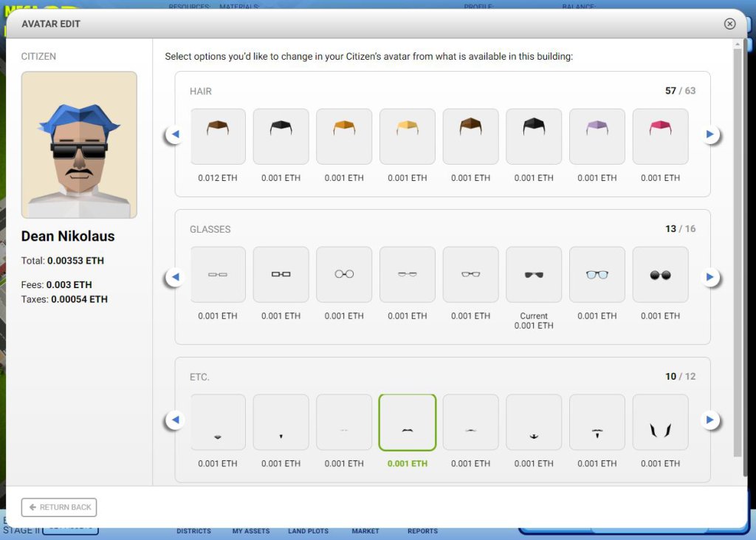The image size is (756, 540).
Task: Select the purple hair style option
Action: point(597,137)
